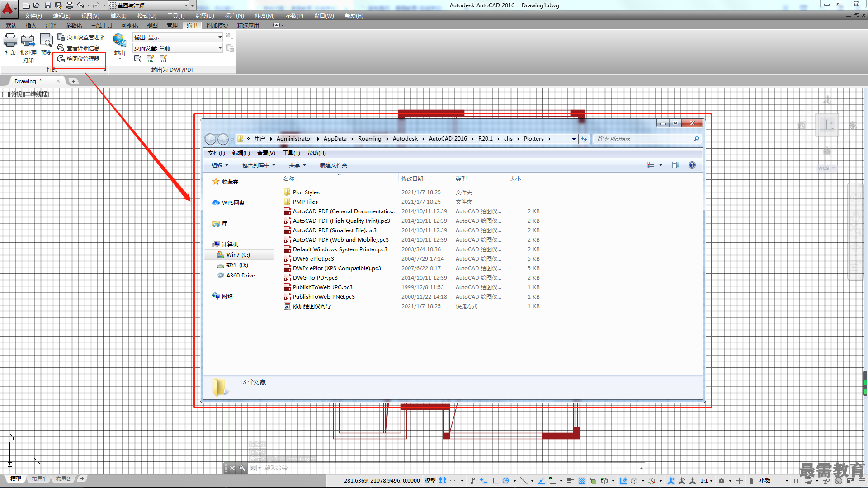Open the view options dropdown arrow in Plotters window
Viewport: 868px width, 488px height.
point(660,165)
